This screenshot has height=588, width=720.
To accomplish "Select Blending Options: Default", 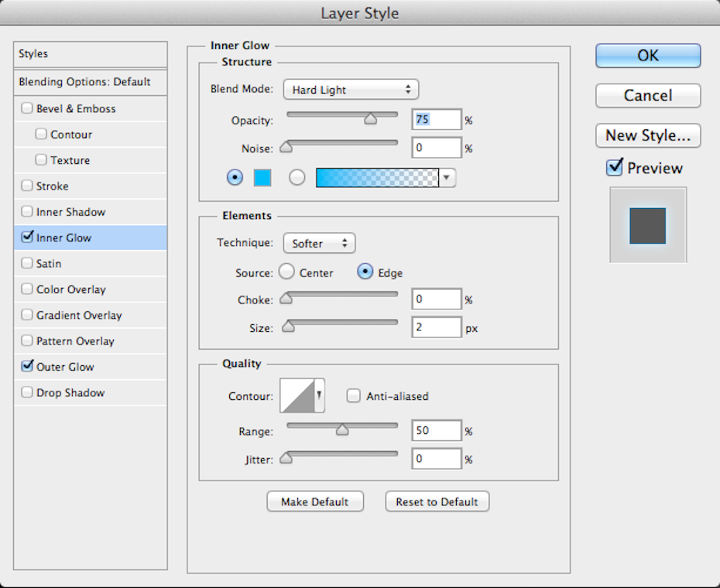I will click(91, 82).
